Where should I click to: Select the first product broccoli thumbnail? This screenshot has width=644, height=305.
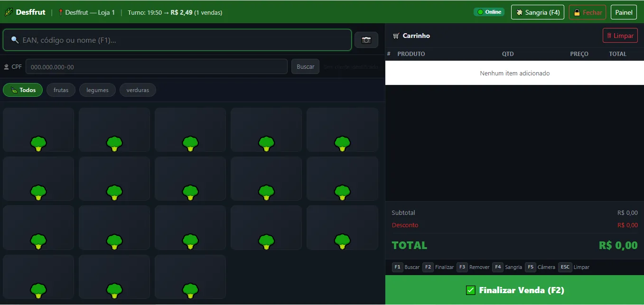coord(38,143)
